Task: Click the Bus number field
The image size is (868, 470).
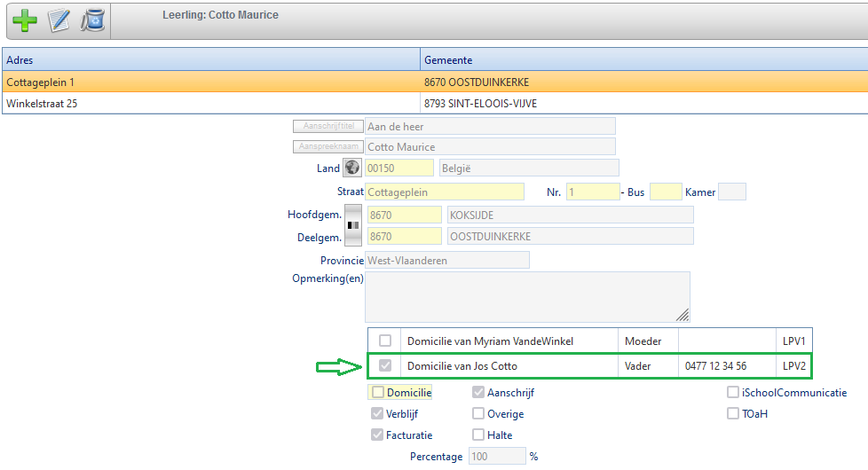Action: pos(665,192)
